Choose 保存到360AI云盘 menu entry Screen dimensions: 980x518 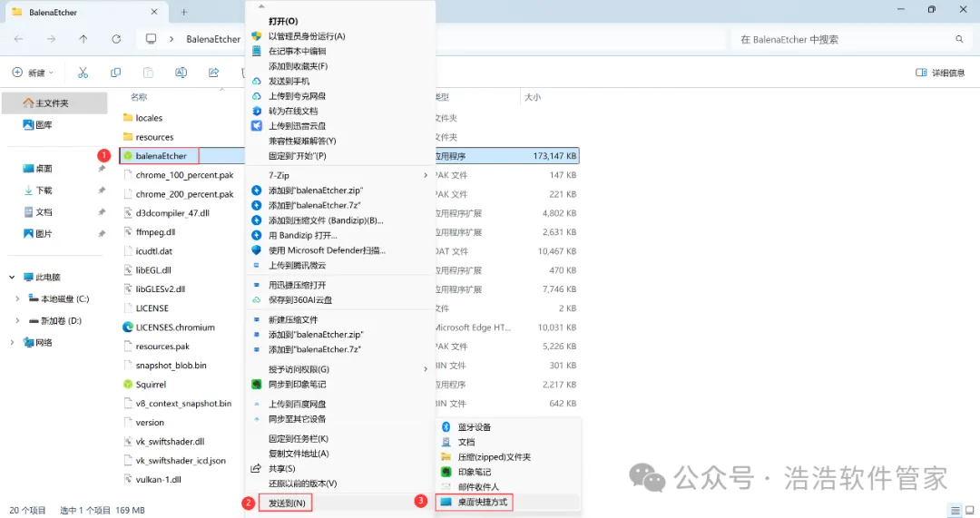300,300
